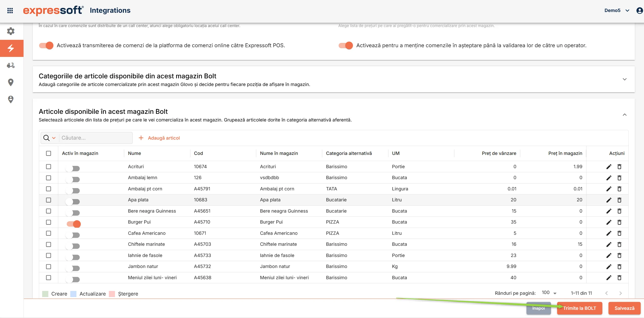
Task: Edit the Burger Pui article
Action: click(609, 222)
